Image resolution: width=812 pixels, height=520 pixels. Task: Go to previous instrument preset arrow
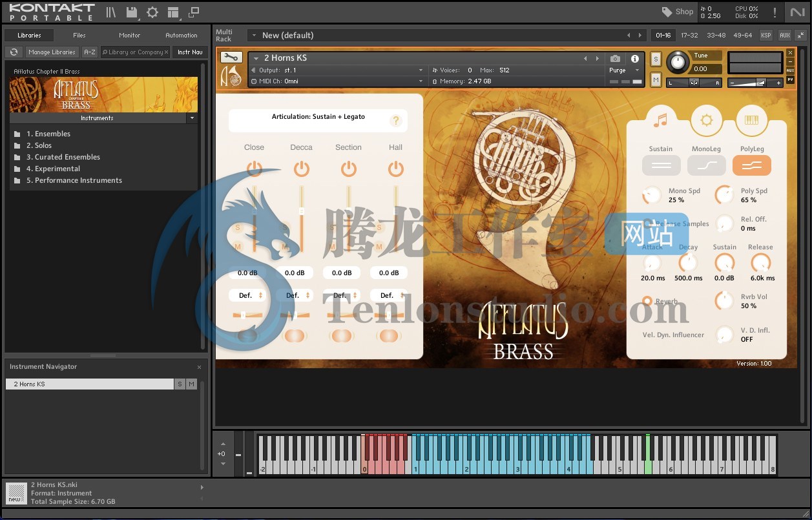pyautogui.click(x=586, y=58)
